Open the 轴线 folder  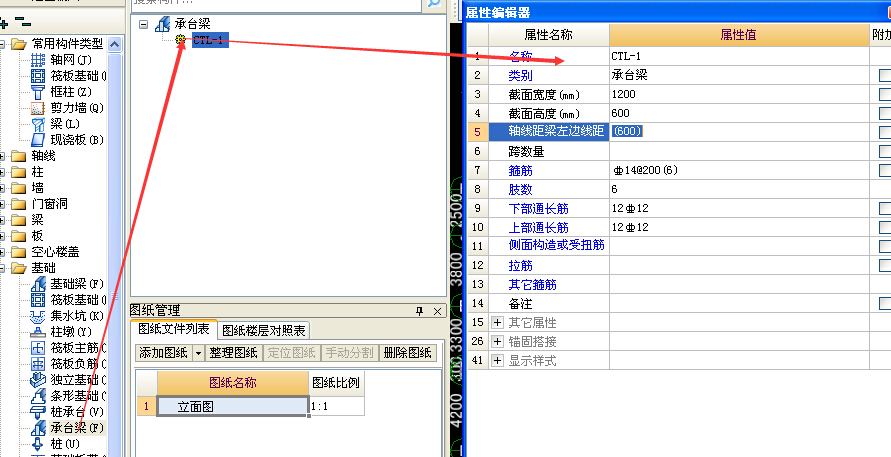click(x=19, y=156)
